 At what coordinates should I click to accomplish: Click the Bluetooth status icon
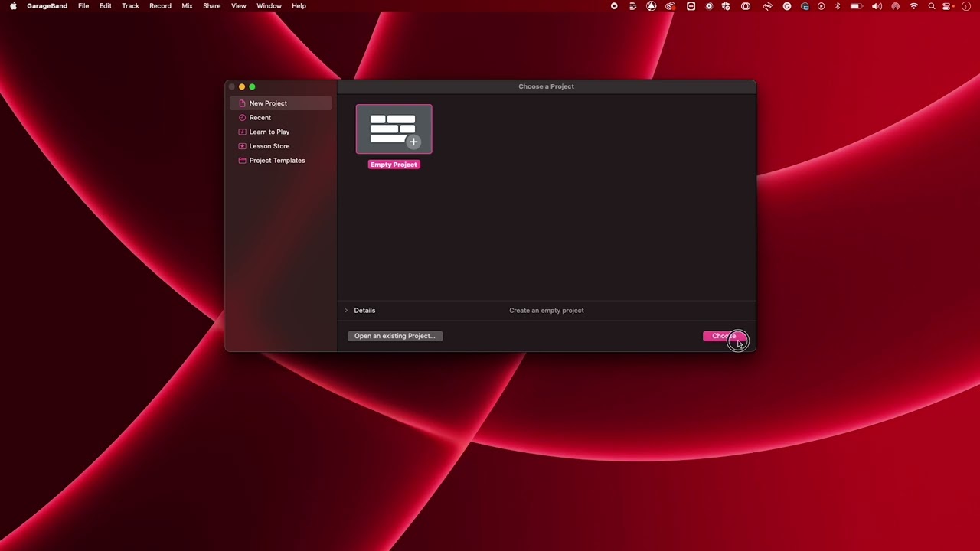point(838,6)
